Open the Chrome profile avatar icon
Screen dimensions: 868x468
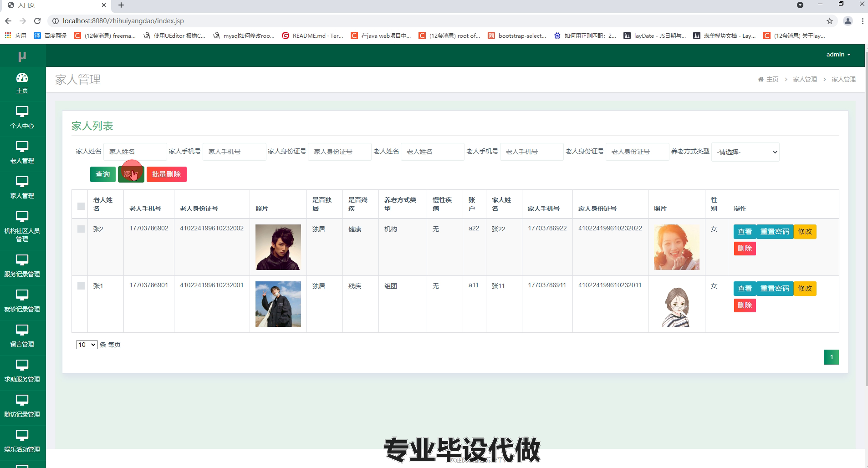[848, 21]
